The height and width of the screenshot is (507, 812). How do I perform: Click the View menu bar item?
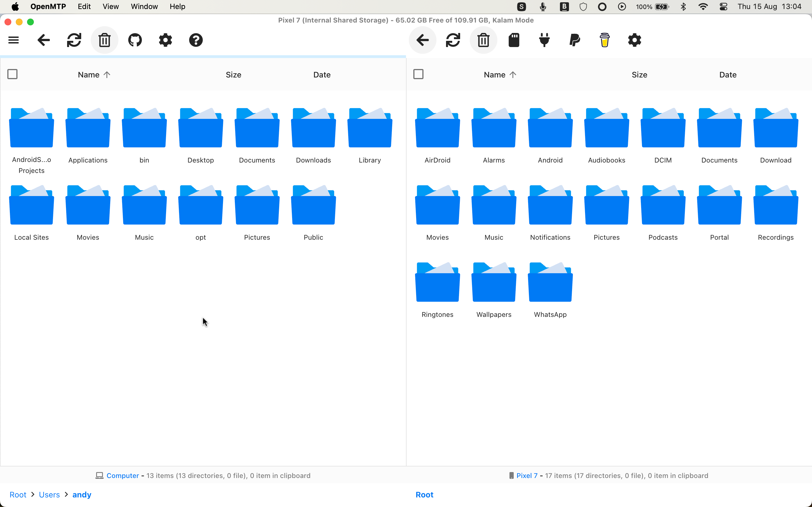111,6
